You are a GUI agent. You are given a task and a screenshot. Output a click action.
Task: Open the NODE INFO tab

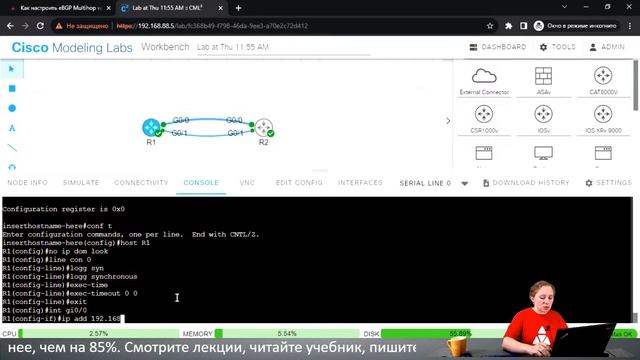[x=27, y=183]
